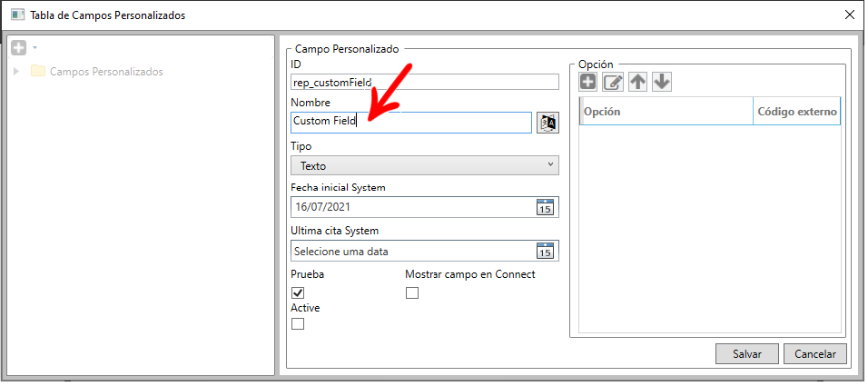Open the Tipo dropdown
Image resolution: width=868 pixels, height=386 pixels.
(x=424, y=165)
